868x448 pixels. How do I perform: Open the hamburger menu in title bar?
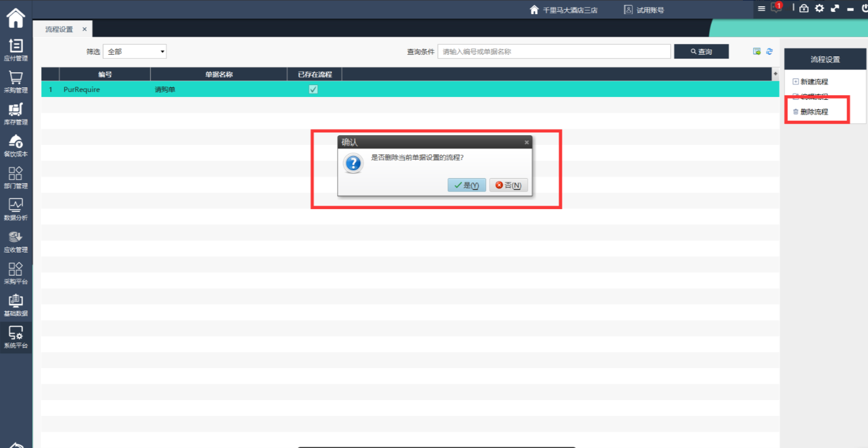coord(761,8)
